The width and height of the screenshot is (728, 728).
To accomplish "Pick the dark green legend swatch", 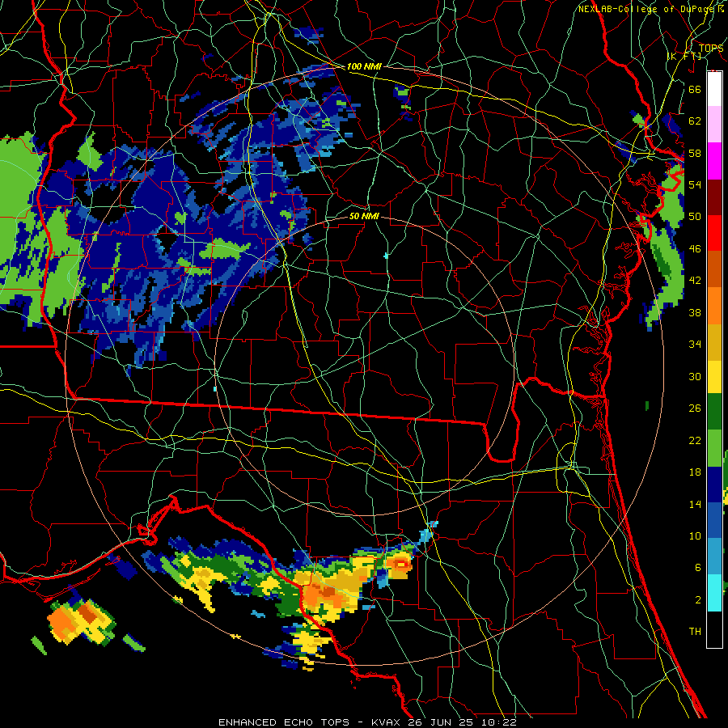I will tap(714, 413).
